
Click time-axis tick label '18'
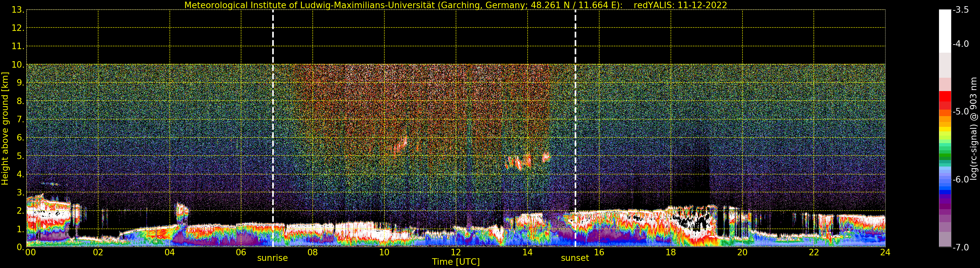pyautogui.click(x=670, y=252)
